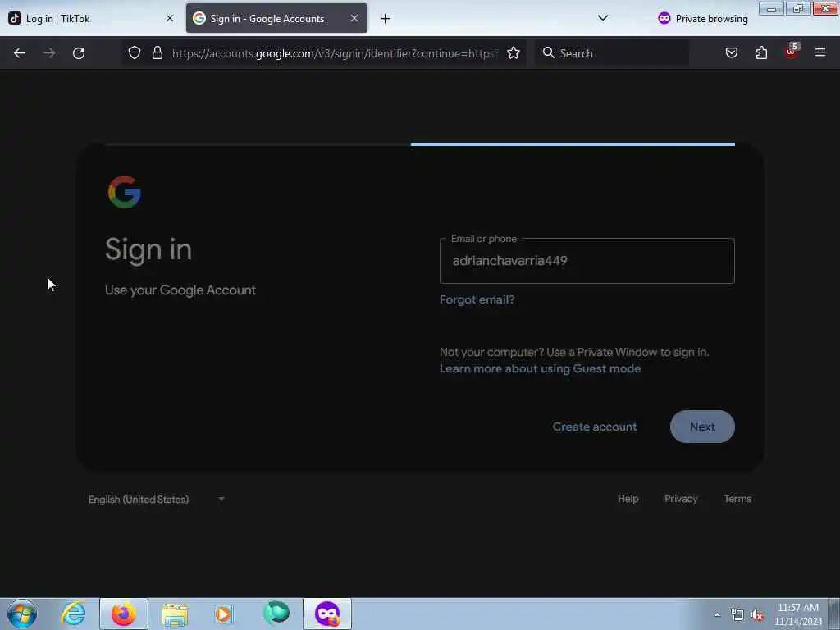This screenshot has width=840, height=630.
Task: Bookmark this page with the star icon
Action: (514, 52)
